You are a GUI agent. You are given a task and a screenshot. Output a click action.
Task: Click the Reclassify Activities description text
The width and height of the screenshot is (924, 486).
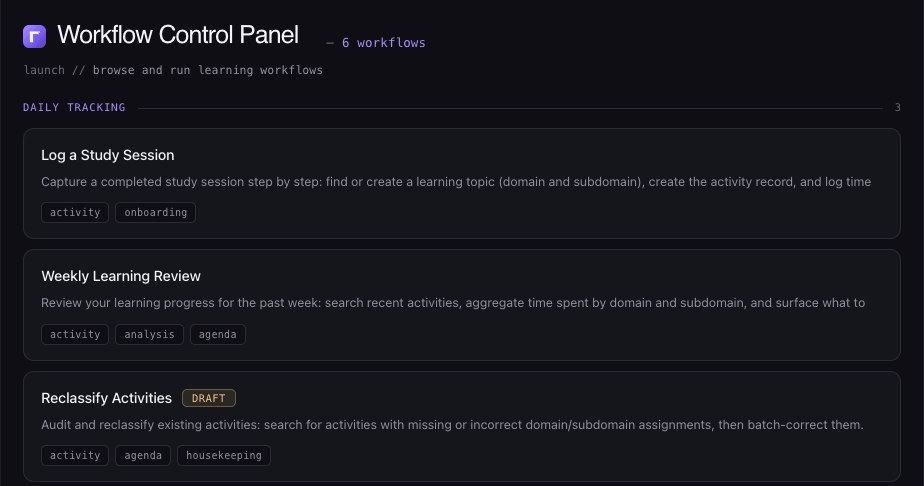453,425
